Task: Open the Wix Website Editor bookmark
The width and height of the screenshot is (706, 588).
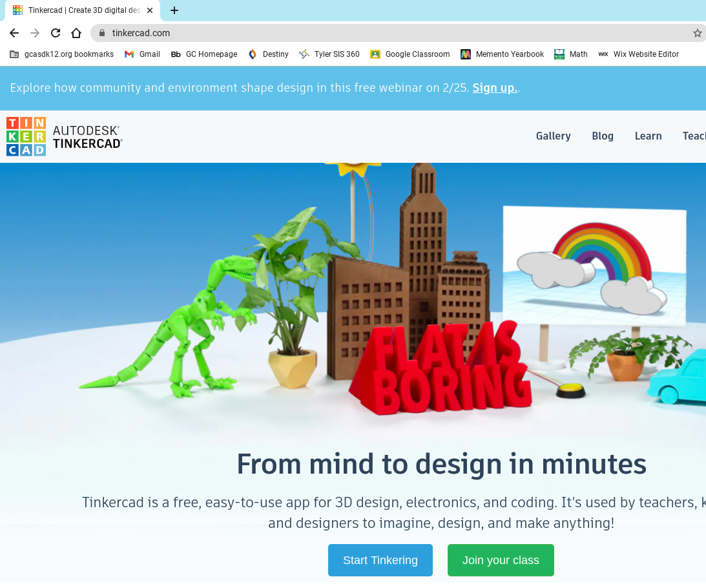Action: (x=638, y=54)
